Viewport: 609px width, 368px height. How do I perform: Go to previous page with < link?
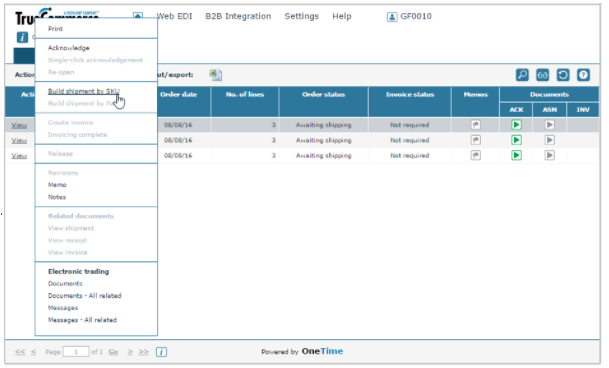click(x=33, y=352)
